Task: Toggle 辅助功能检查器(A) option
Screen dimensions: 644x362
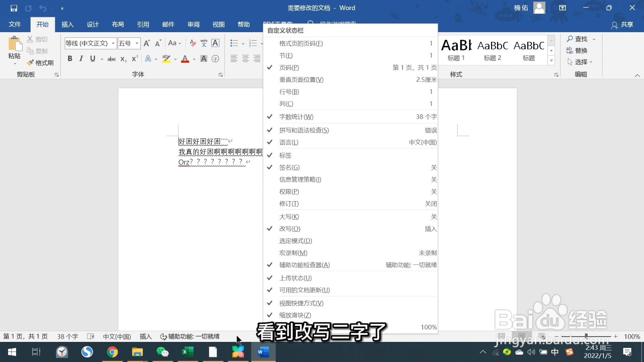Action: 351,265
